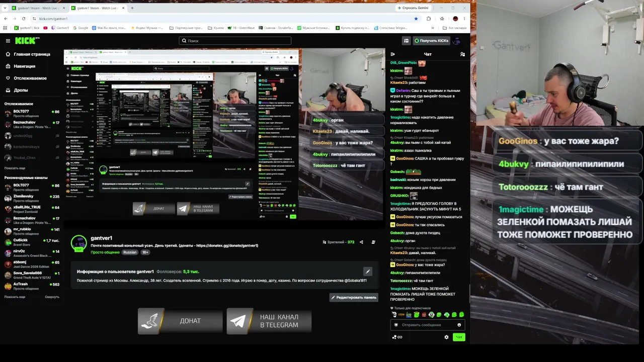Open recommended channel xBeRLiNx_TRUE
644x362 pixels.
pyautogui.click(x=32, y=209)
